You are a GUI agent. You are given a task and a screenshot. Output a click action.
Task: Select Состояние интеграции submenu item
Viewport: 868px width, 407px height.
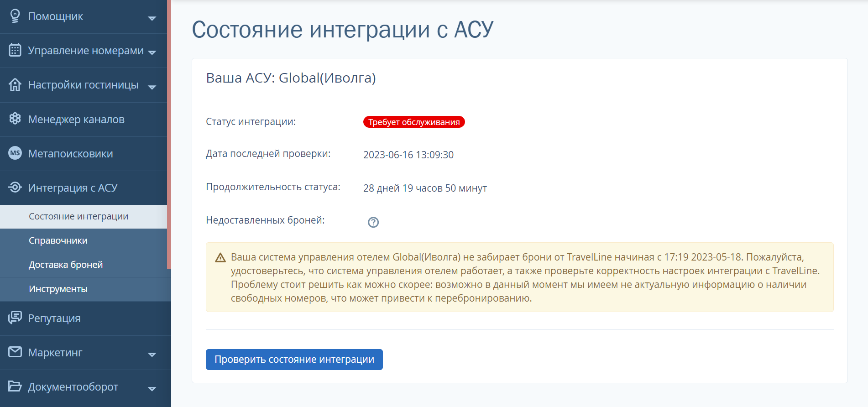tap(84, 217)
